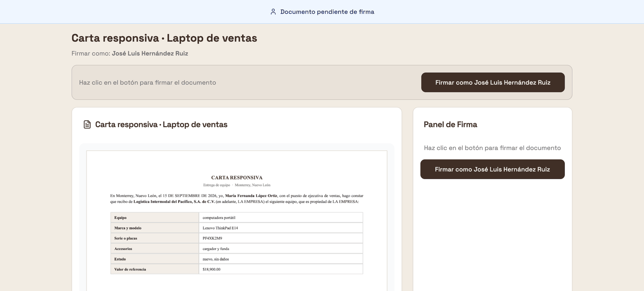Click the sign button in Panel de Firma
The width and height of the screenshot is (644, 291).
click(492, 169)
